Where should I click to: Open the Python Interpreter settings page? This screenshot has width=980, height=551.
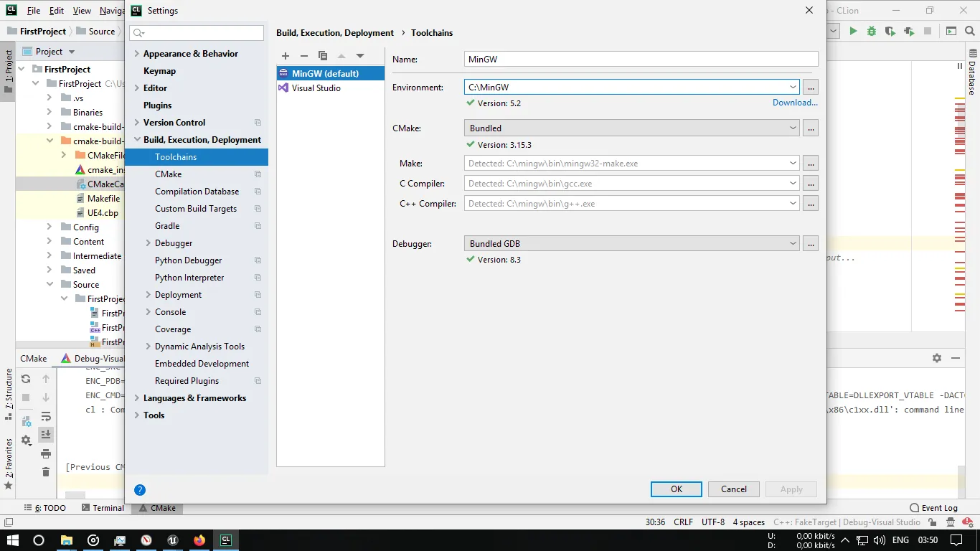[x=197, y=278]
